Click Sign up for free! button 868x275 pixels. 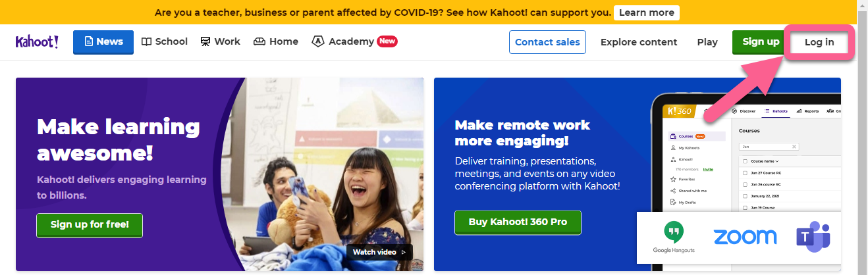(90, 225)
